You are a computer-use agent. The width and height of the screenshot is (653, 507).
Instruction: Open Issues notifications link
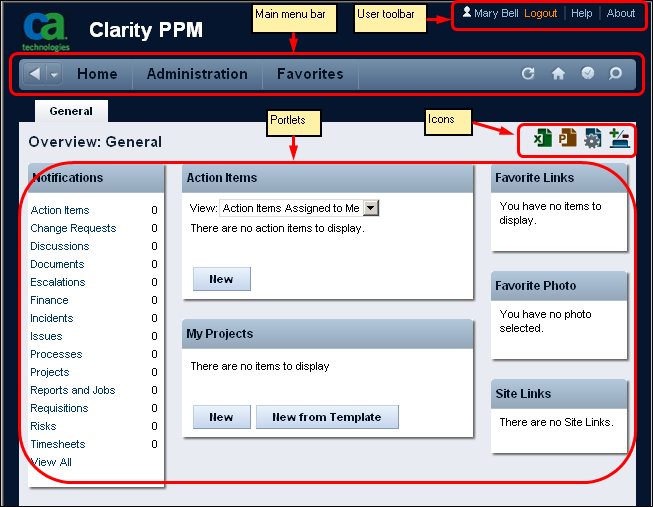point(46,336)
